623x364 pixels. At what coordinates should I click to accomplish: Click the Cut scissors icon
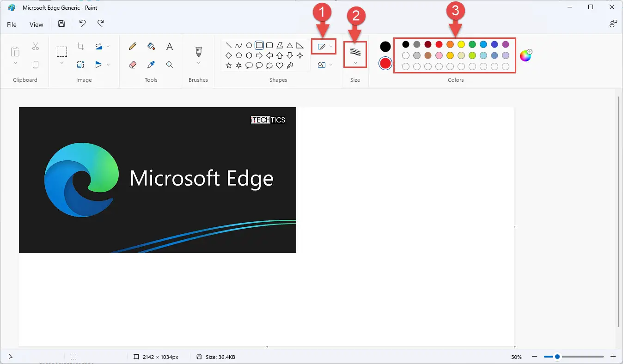point(36,46)
